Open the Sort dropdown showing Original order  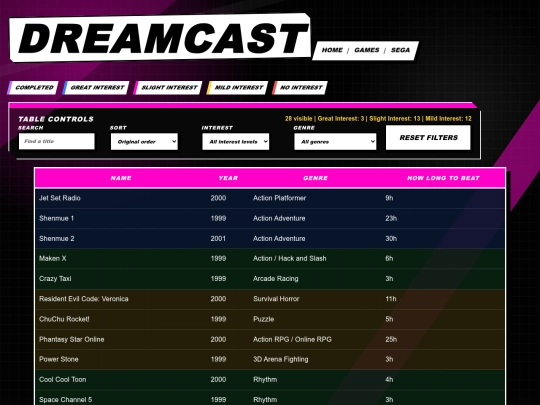point(144,142)
